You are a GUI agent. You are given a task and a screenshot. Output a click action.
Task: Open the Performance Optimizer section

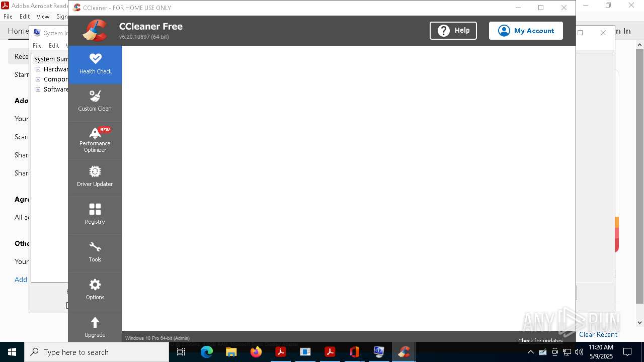point(95,140)
